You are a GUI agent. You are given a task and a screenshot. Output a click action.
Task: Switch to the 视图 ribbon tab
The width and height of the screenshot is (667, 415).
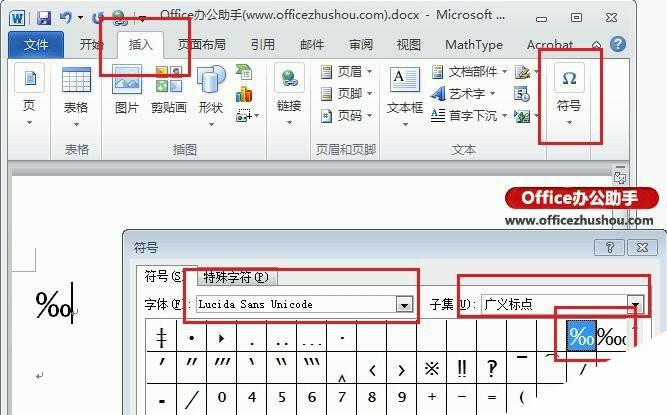[x=409, y=45]
